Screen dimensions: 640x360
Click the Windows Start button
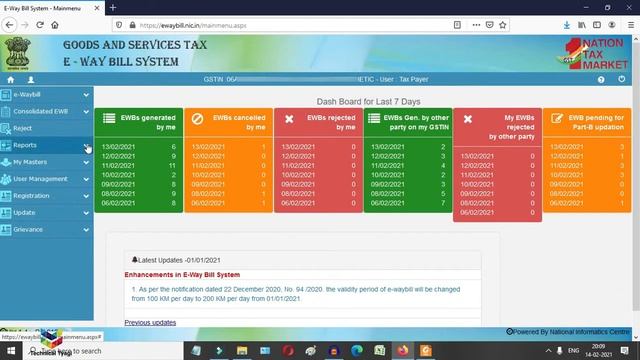(11, 351)
